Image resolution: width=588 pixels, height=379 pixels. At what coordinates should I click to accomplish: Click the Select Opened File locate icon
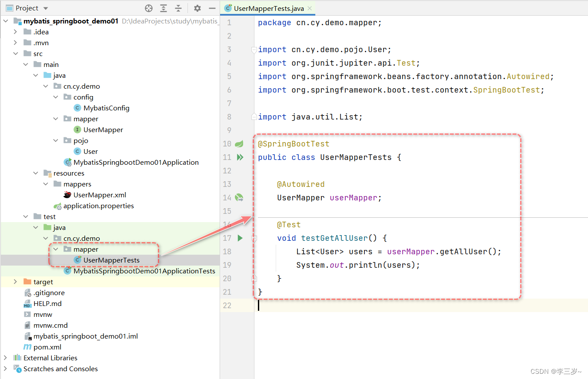(x=149, y=8)
